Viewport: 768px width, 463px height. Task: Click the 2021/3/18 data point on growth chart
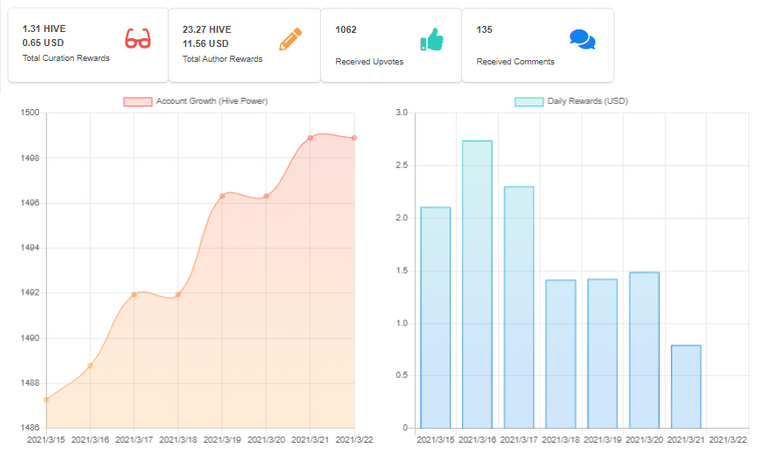(x=178, y=294)
